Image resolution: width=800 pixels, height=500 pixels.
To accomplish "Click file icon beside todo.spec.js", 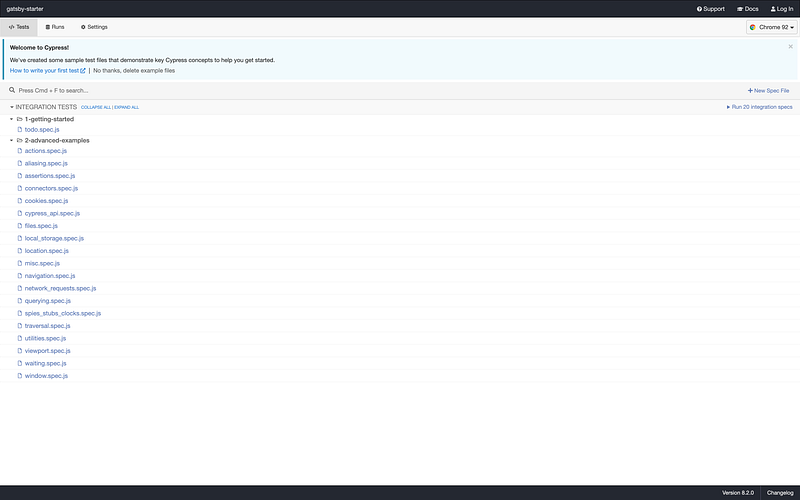I will pyautogui.click(x=20, y=130).
